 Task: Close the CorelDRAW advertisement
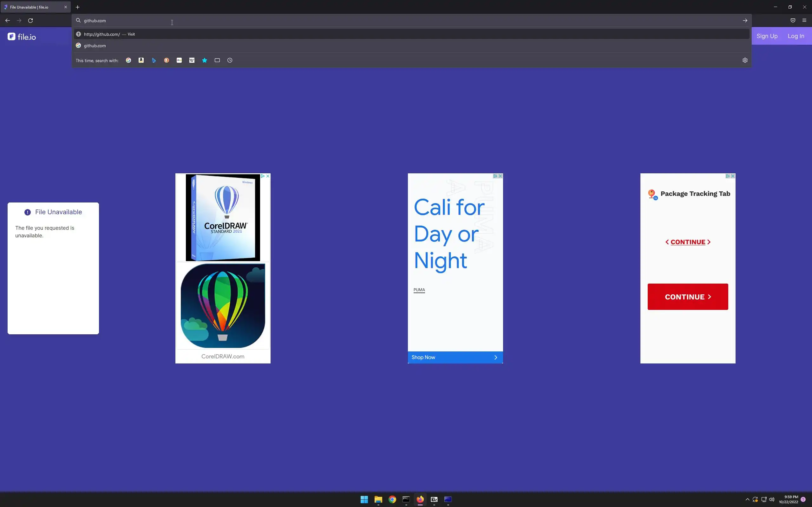pos(268,176)
